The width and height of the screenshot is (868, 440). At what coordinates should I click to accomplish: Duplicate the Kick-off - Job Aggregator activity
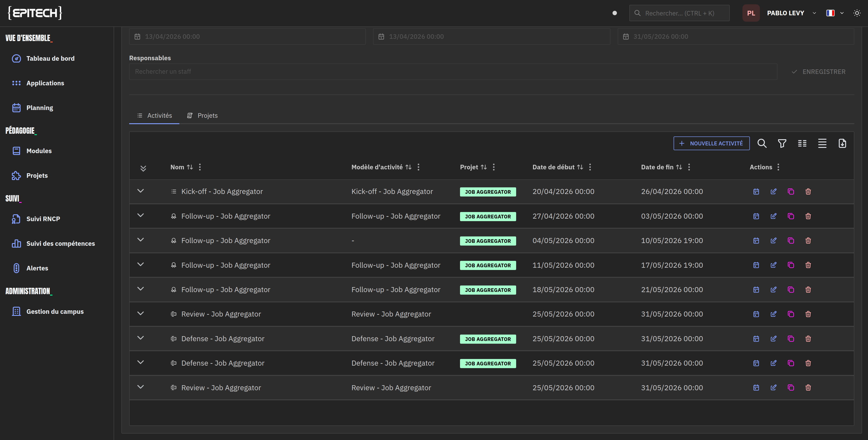(x=791, y=192)
